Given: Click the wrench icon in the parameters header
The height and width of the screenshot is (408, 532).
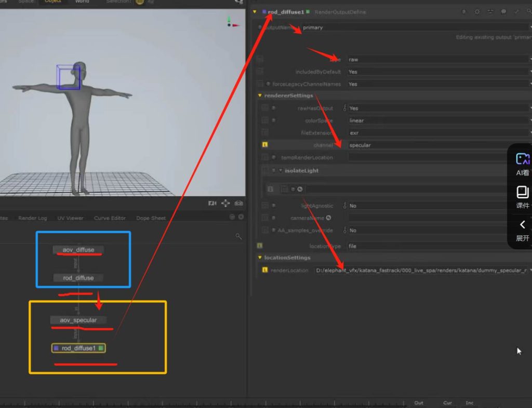Looking at the screenshot, I should tap(516, 12).
